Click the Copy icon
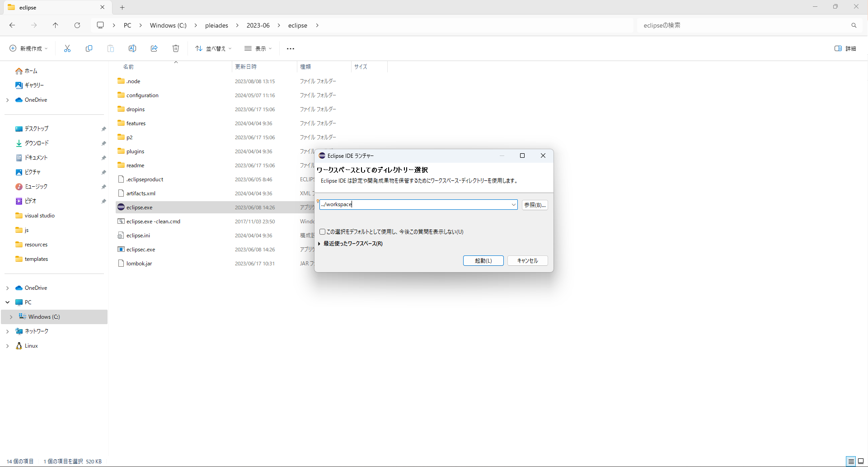The image size is (868, 467). pos(89,48)
